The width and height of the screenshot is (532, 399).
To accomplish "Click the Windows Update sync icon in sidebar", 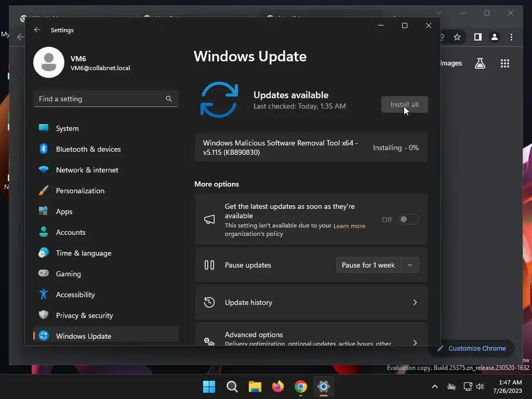I will click(x=44, y=336).
